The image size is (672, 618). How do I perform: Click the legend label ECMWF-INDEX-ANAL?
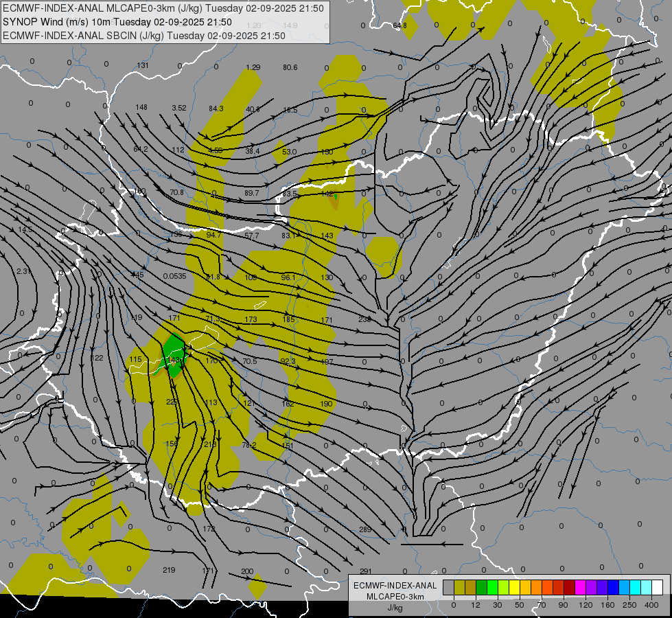point(395,586)
